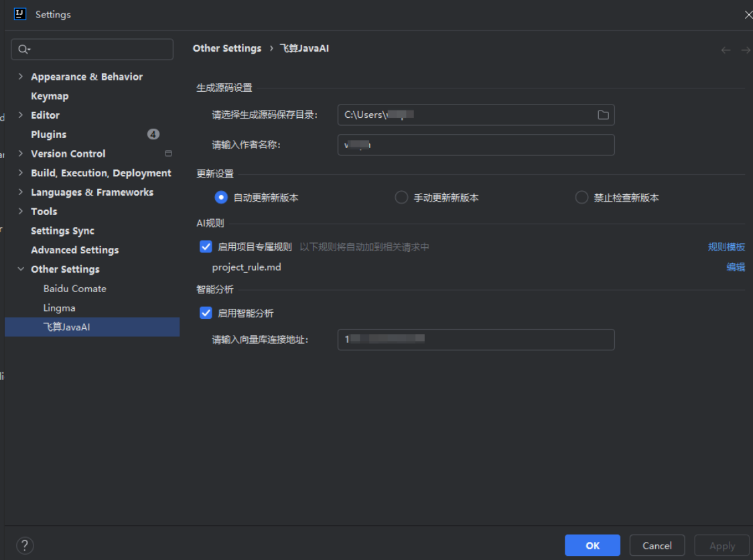Focus the settings search field
This screenshot has width=753, height=560.
(92, 50)
